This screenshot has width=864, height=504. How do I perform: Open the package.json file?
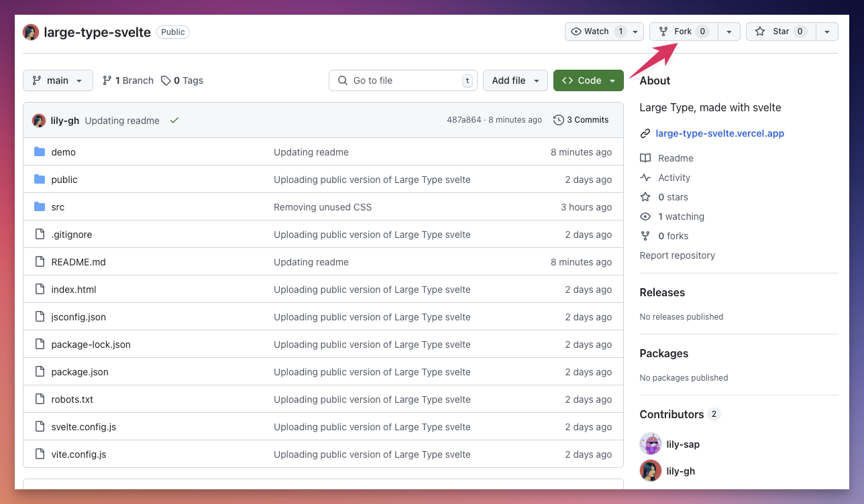(x=80, y=372)
